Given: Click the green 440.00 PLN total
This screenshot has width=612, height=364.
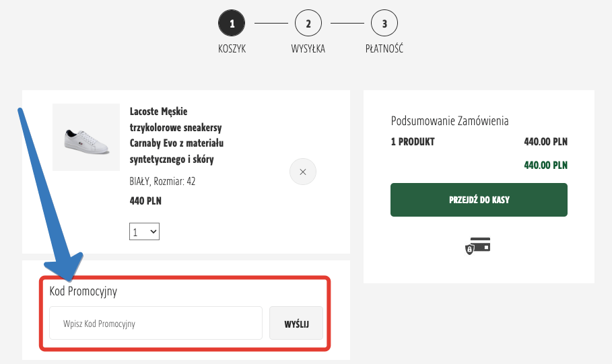Looking at the screenshot, I should (x=545, y=165).
